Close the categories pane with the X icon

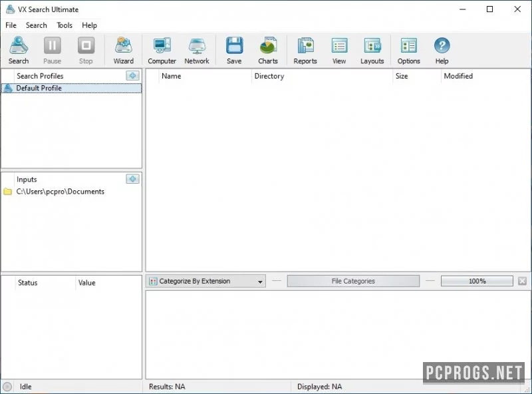pyautogui.click(x=522, y=281)
